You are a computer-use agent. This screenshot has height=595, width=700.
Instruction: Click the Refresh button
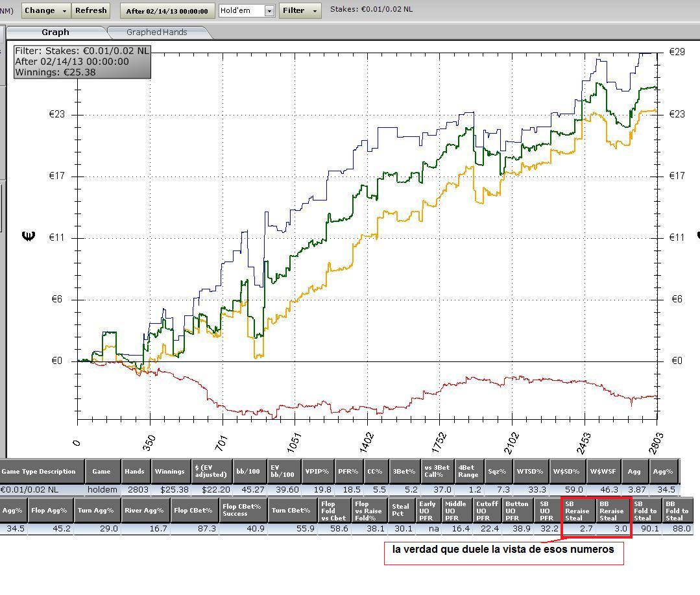(91, 10)
